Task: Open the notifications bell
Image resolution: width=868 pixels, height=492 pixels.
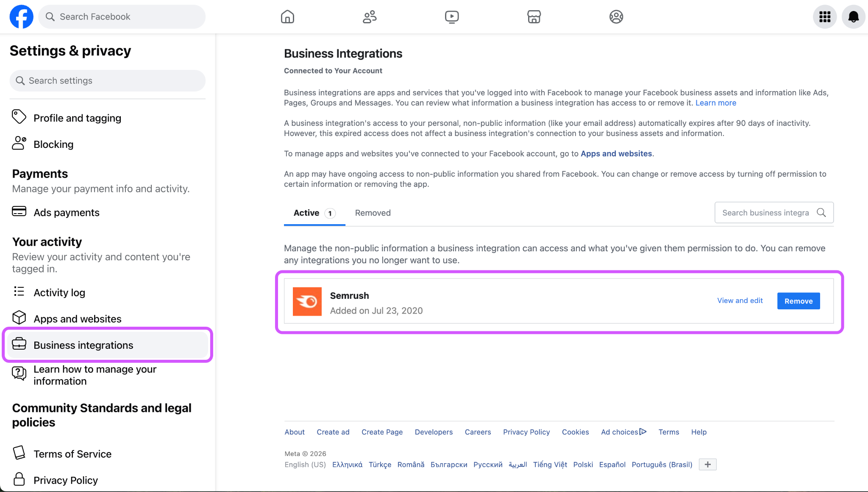Action: tap(853, 17)
